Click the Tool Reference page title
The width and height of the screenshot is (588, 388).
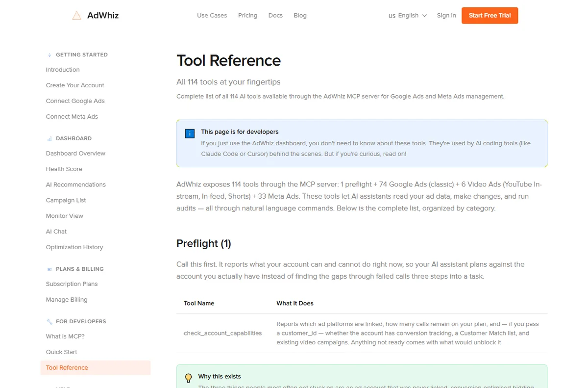click(229, 61)
